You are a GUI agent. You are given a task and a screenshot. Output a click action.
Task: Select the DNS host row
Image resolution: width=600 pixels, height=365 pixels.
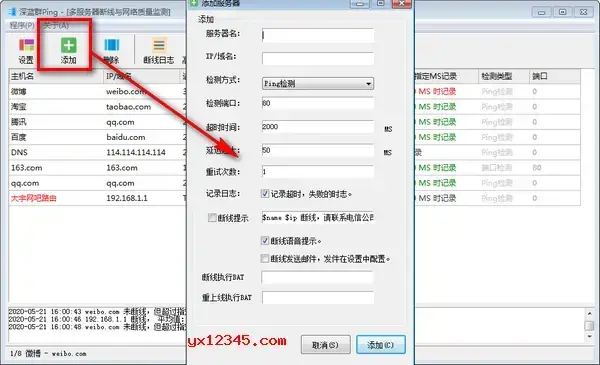click(97, 152)
